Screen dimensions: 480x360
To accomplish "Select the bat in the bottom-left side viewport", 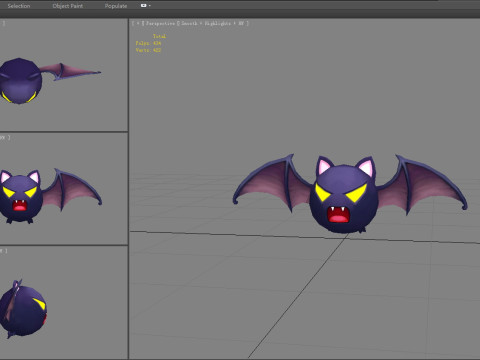I will point(23,310).
